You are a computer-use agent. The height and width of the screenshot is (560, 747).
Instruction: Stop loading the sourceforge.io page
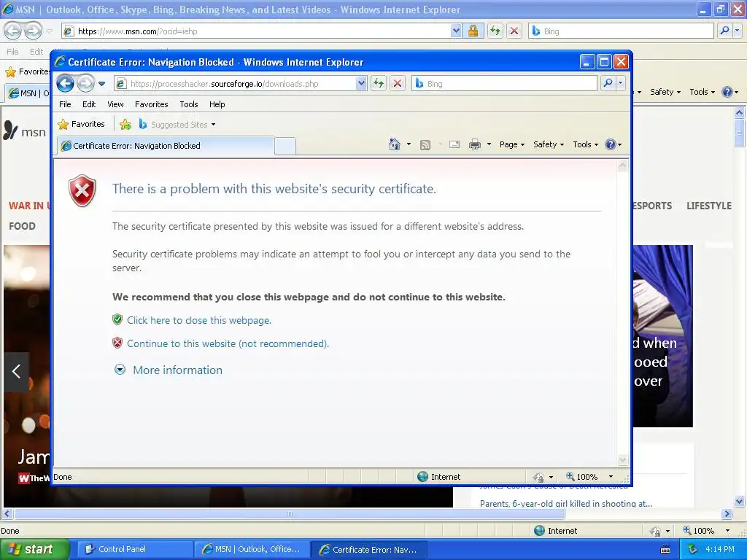(x=398, y=84)
